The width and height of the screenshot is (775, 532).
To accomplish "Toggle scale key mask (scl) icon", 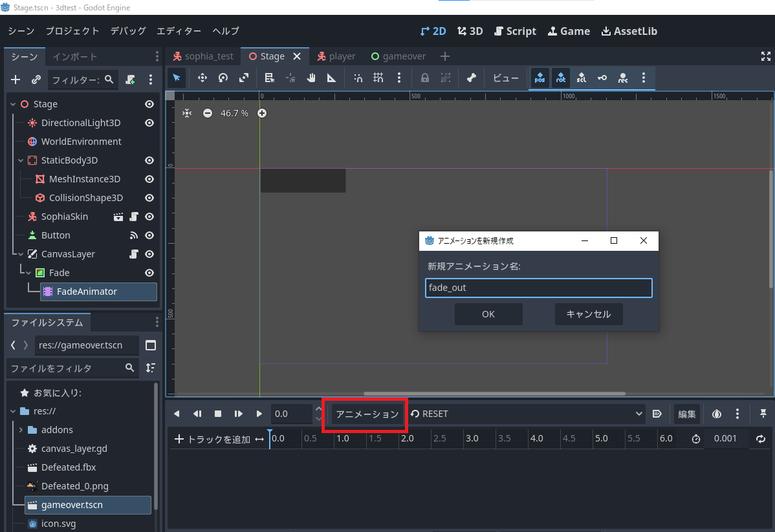I will (x=581, y=78).
